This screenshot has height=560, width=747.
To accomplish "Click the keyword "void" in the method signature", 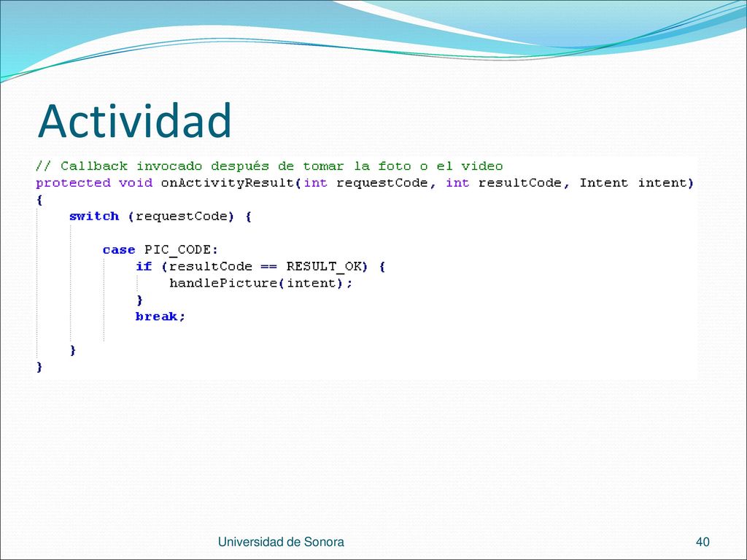I will [136, 183].
